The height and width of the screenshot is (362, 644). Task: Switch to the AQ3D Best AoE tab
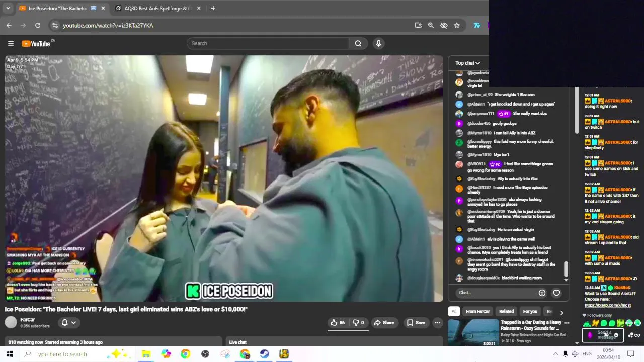click(158, 8)
